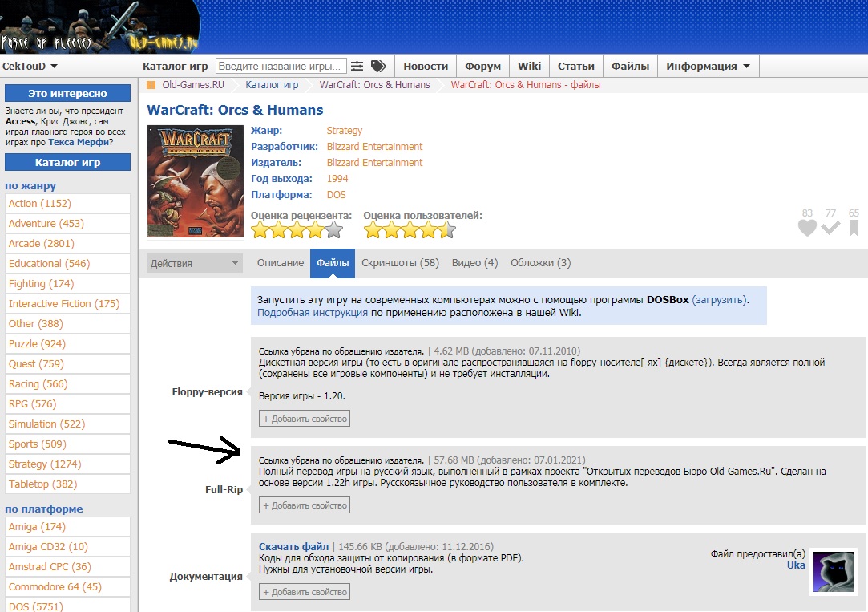
Task: Open Action (1152) genre category
Action: tap(67, 203)
